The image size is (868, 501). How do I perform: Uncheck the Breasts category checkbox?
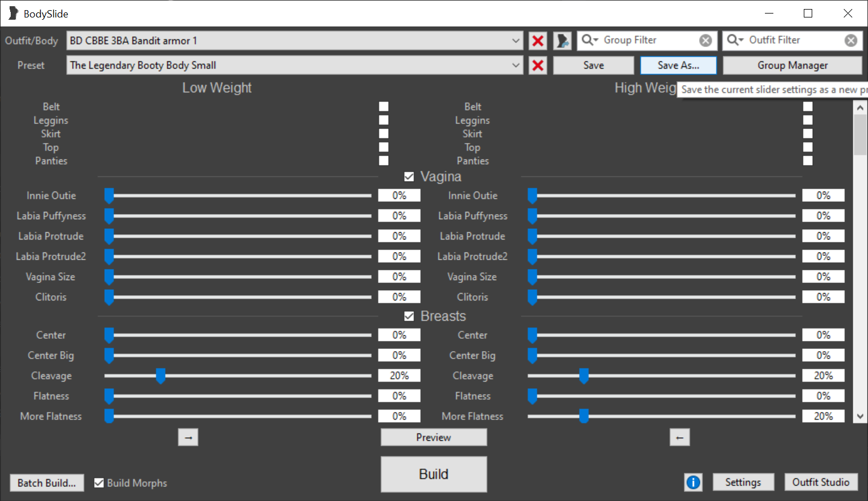pyautogui.click(x=409, y=316)
